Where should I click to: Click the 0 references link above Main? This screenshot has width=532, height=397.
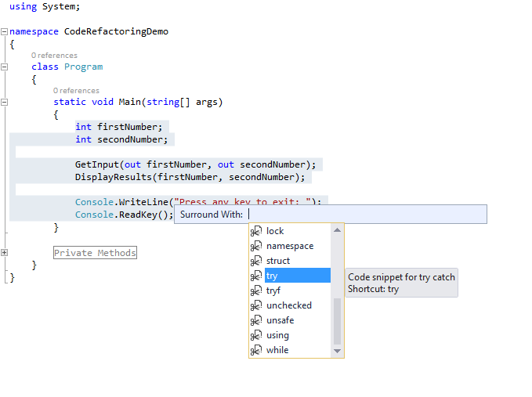(76, 91)
